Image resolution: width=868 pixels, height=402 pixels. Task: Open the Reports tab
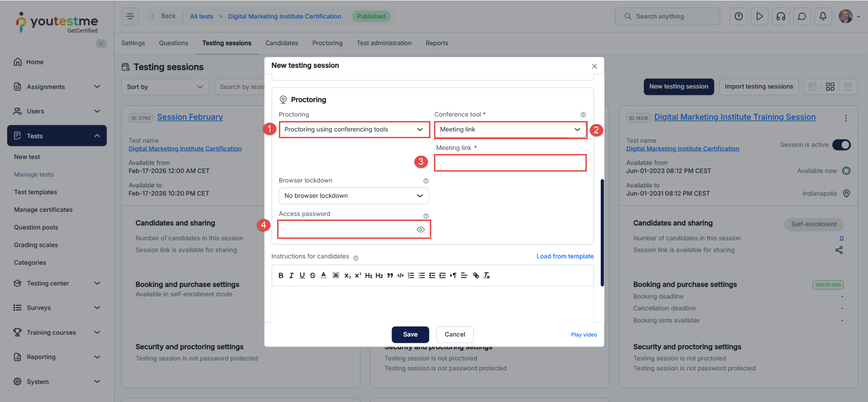(x=437, y=43)
